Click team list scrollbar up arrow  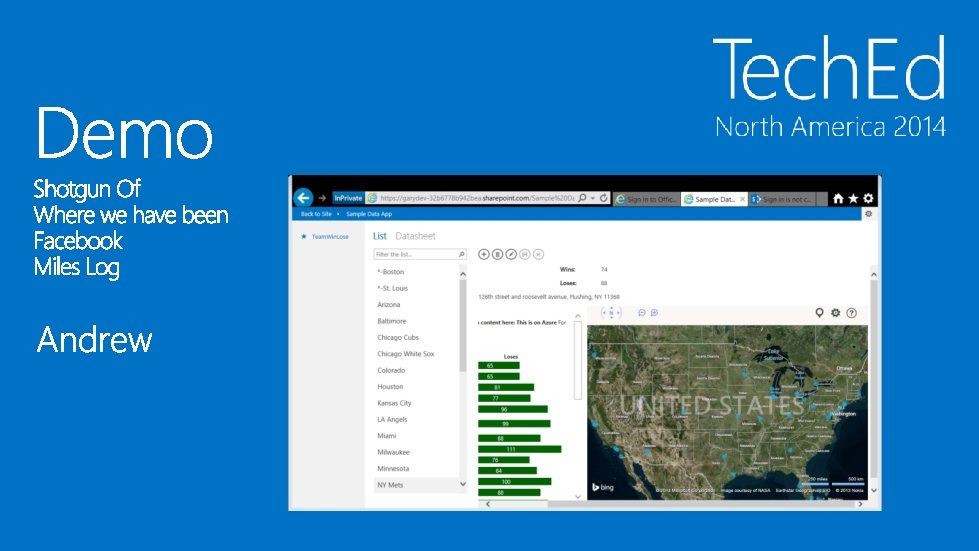click(463, 274)
